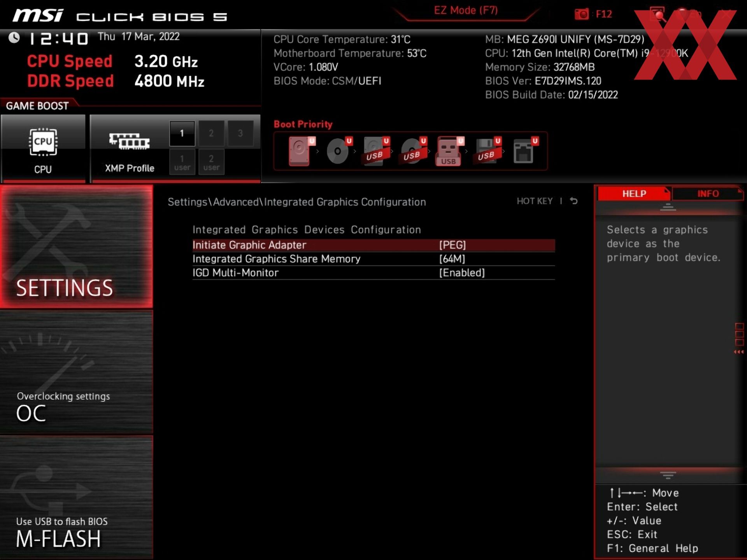Image resolution: width=747 pixels, height=560 pixels.
Task: Click the help panel top scroll handle
Action: point(668,207)
